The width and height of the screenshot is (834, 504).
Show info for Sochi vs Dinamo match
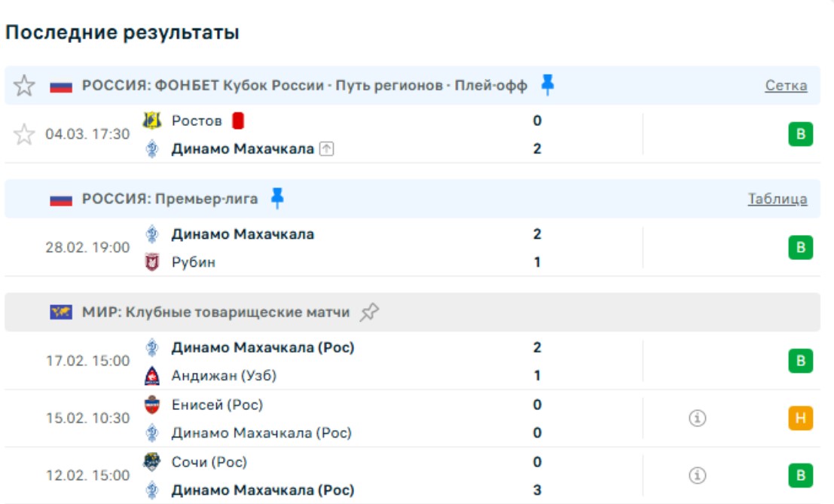(x=698, y=475)
